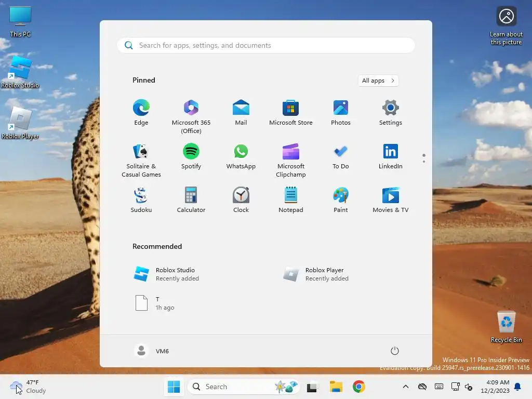Launch Spotify from pinned apps
The image size is (532, 399).
191,157
